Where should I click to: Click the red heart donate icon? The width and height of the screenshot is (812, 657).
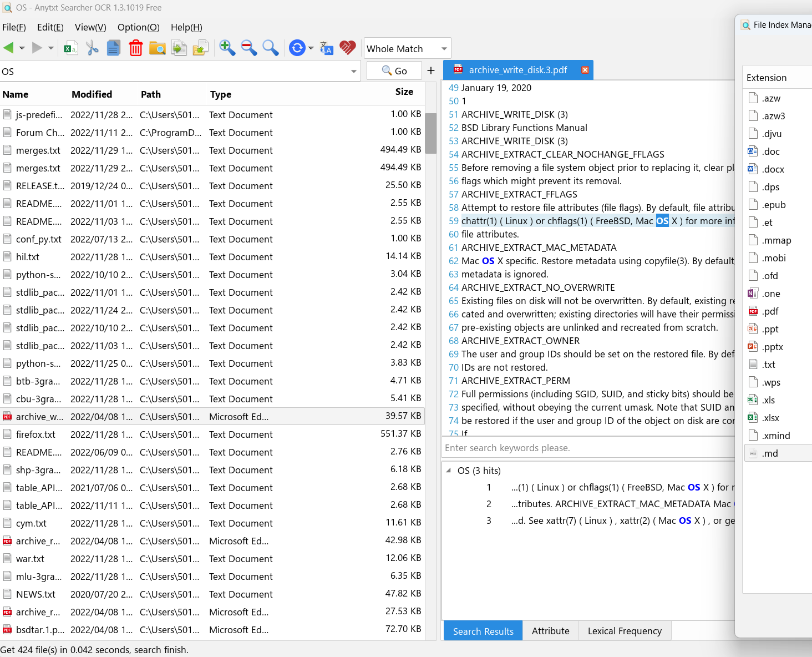click(348, 48)
